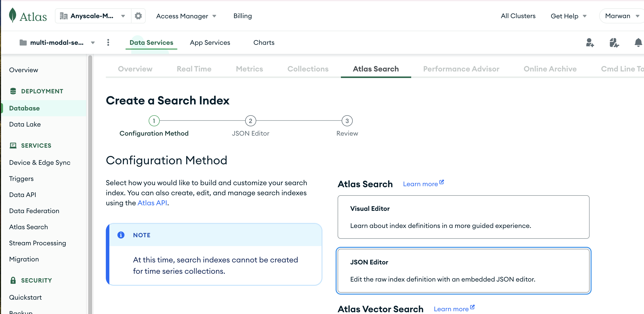
Task: Open the project vertical ellipsis menu
Action: click(108, 43)
